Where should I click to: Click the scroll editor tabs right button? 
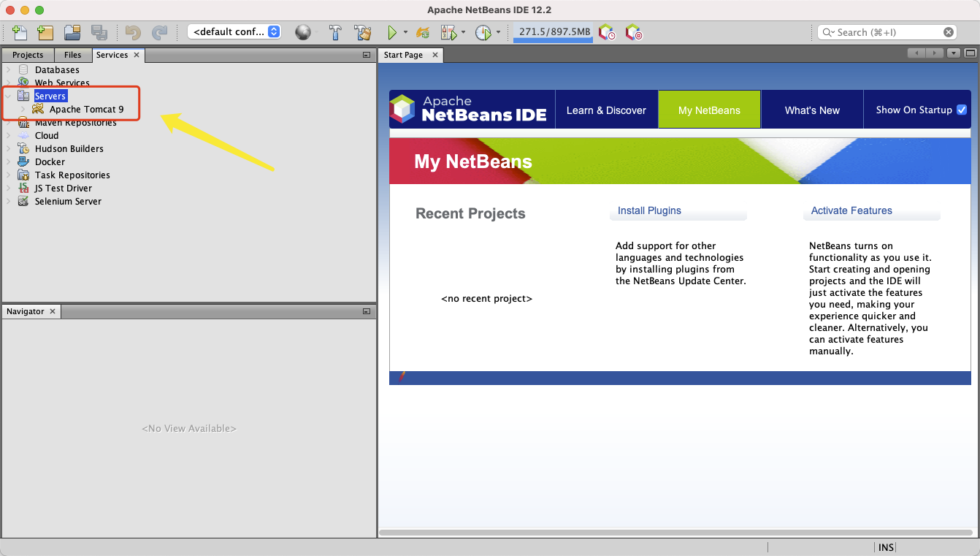(935, 53)
